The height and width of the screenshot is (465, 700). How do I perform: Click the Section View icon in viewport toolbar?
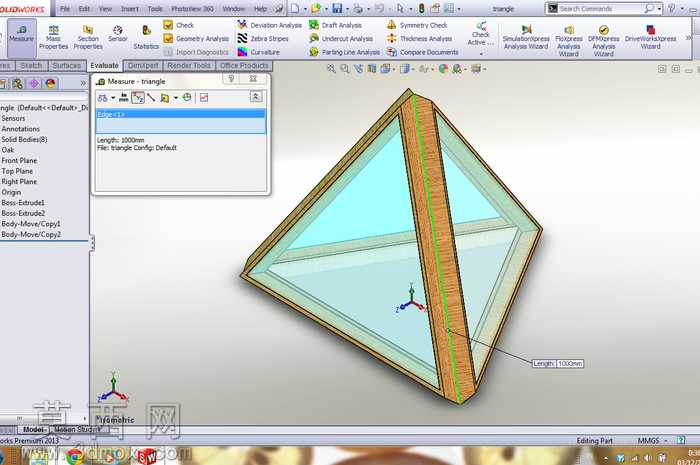(371, 69)
